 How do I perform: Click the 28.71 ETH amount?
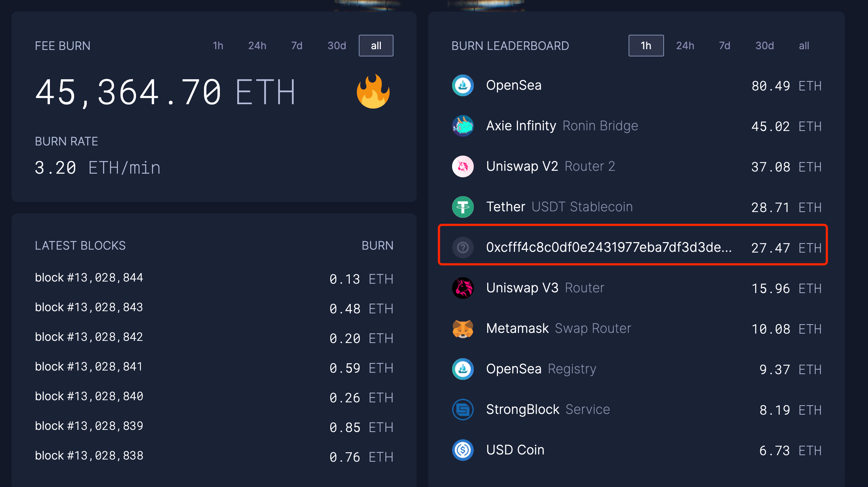786,208
